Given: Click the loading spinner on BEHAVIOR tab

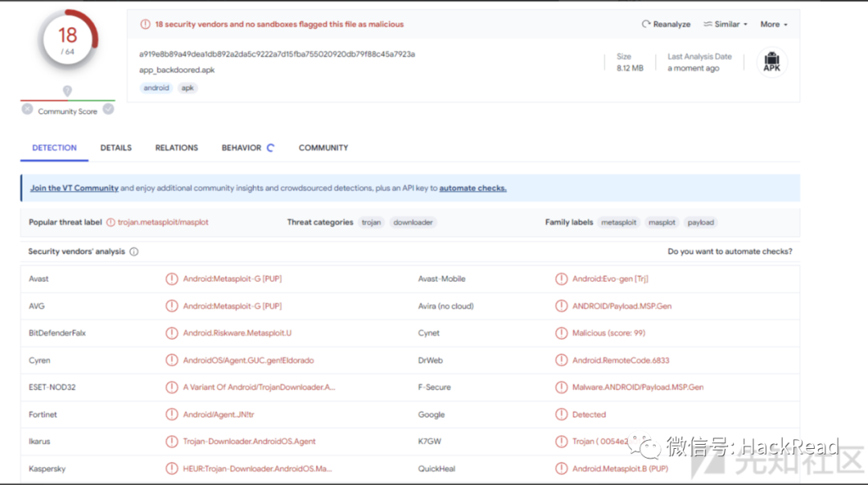Looking at the screenshot, I should tap(270, 148).
